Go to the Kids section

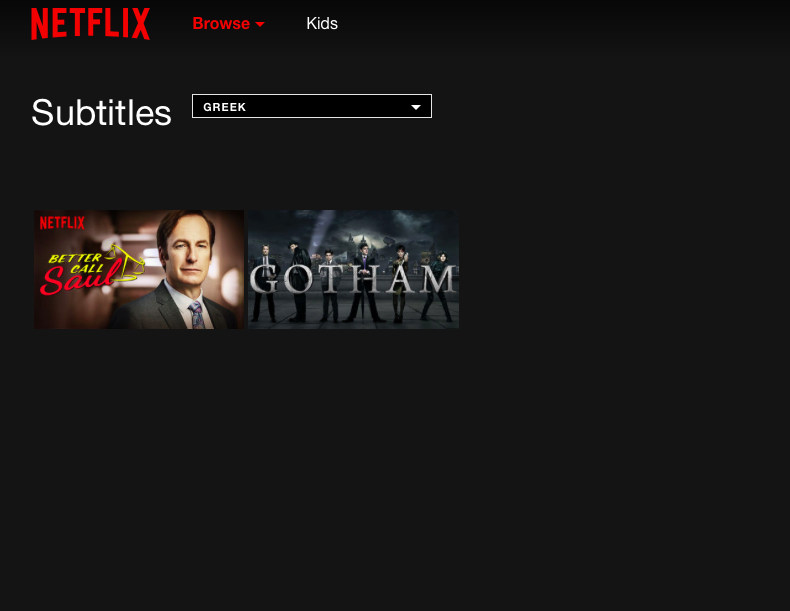[322, 23]
